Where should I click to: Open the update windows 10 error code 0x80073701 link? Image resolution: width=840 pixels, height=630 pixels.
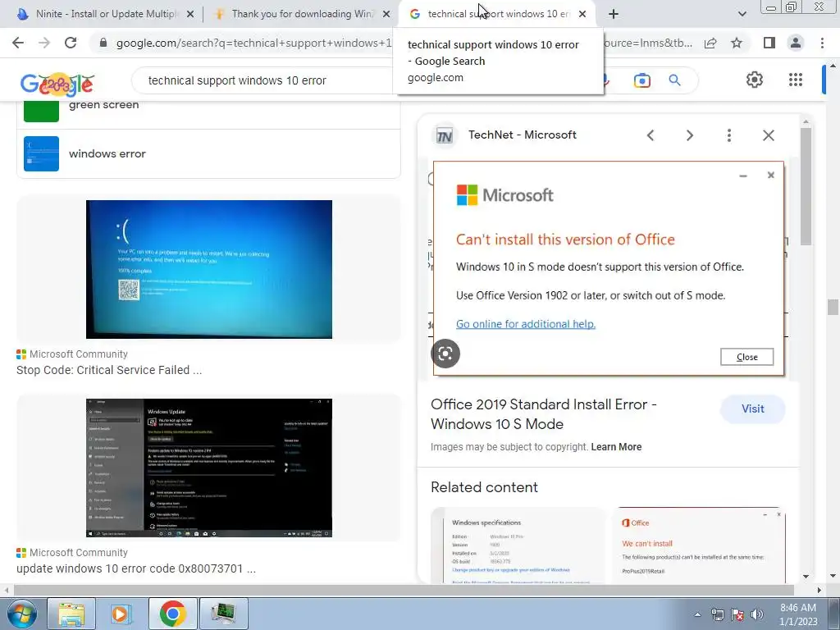click(136, 569)
